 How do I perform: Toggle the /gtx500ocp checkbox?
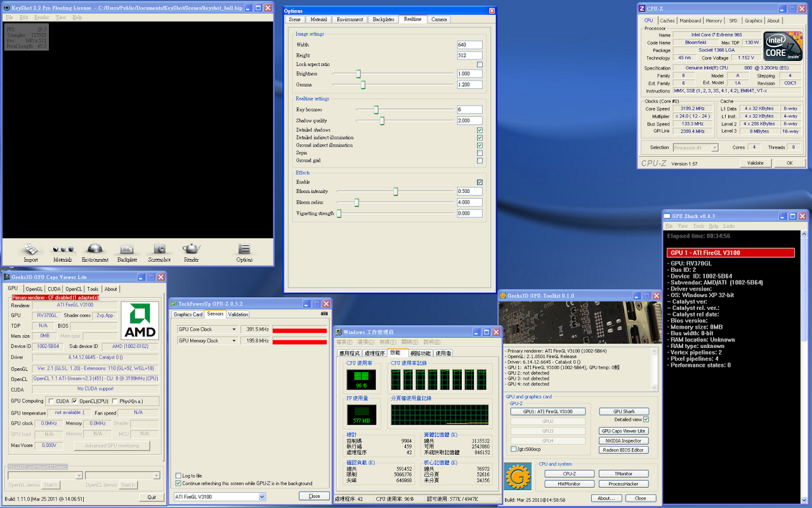(513, 449)
